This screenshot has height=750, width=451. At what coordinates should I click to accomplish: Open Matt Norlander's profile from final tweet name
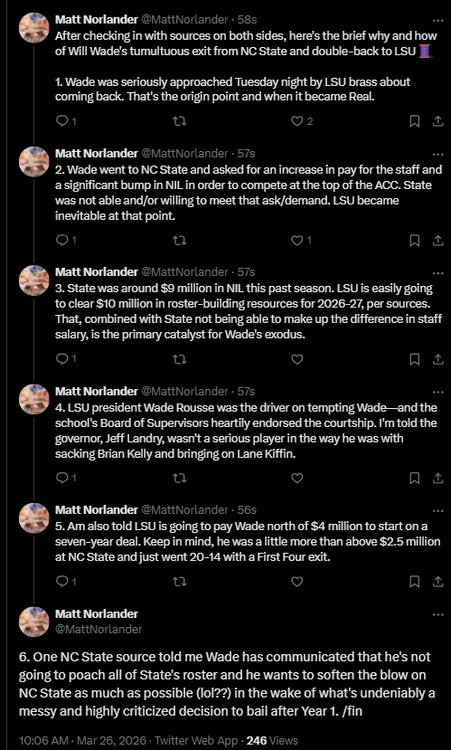tap(97, 614)
